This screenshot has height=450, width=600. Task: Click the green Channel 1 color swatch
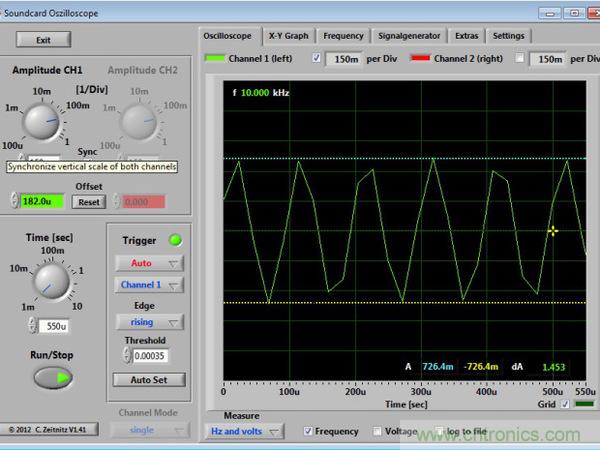[215, 59]
